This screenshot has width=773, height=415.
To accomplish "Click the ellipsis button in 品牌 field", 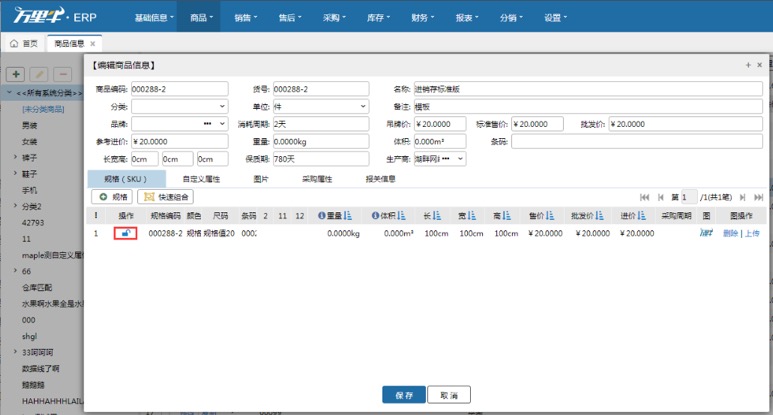I will (208, 124).
